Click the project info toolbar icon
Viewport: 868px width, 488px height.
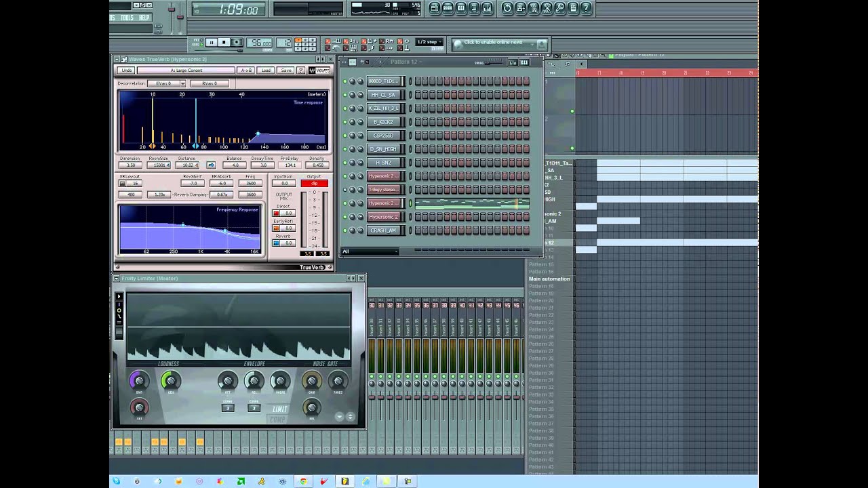coord(574,8)
